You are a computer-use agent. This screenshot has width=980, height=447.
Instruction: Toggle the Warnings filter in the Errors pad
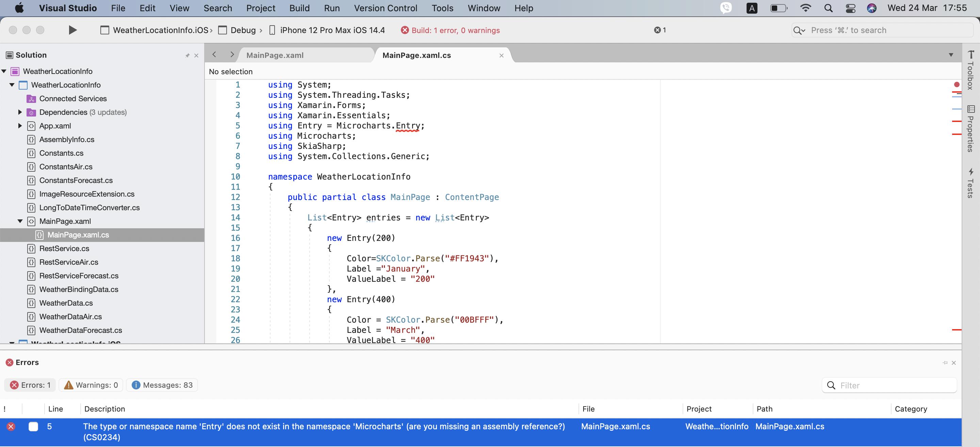91,385
